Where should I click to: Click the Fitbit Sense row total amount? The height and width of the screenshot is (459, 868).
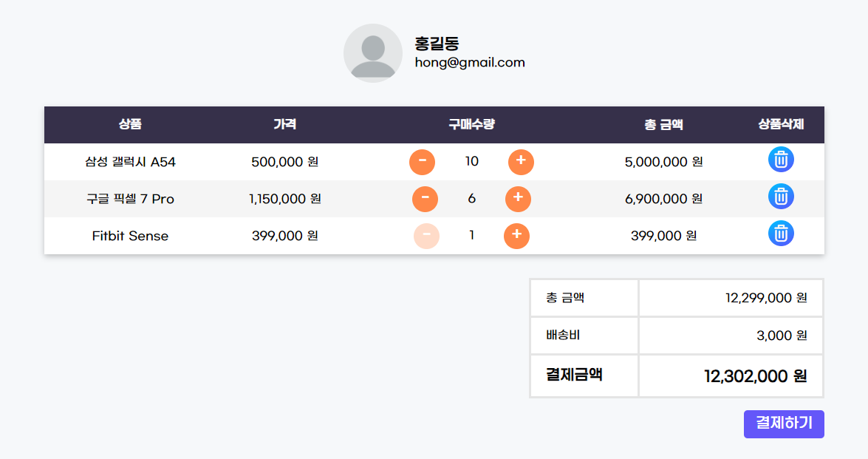[663, 236]
